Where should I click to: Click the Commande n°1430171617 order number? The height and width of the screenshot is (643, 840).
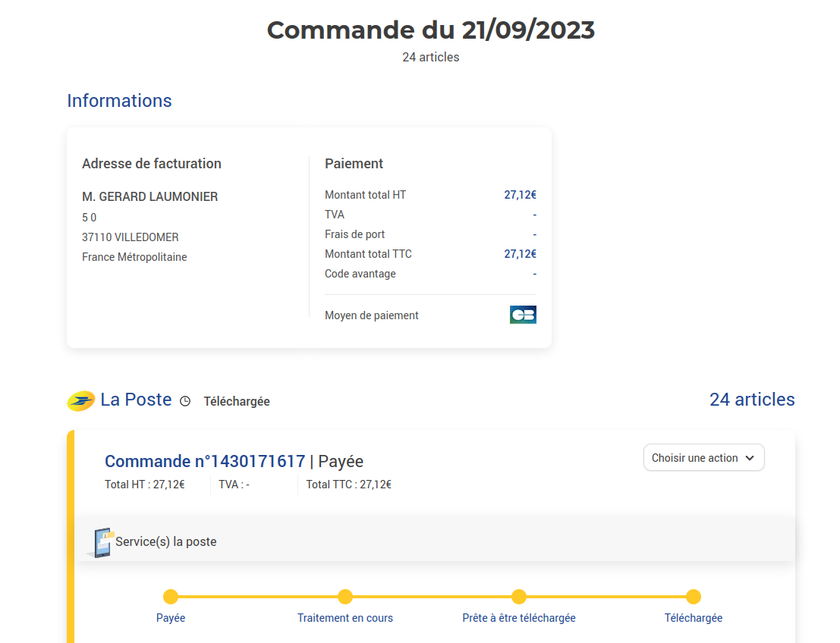(x=205, y=461)
